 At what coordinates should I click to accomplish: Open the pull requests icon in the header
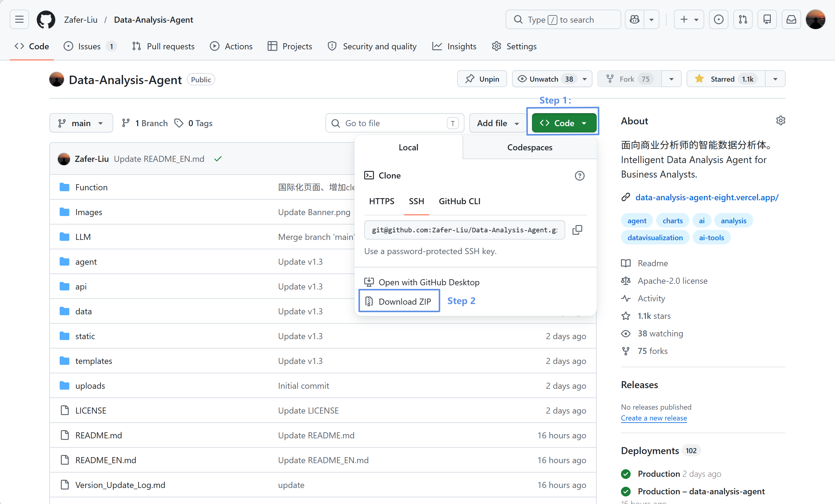tap(743, 20)
